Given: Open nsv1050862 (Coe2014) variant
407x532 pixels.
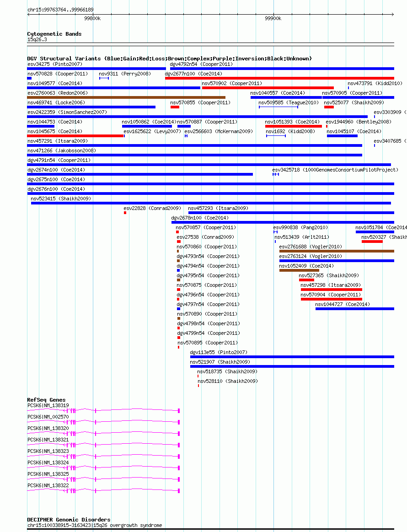Looking at the screenshot, I should (149, 122).
